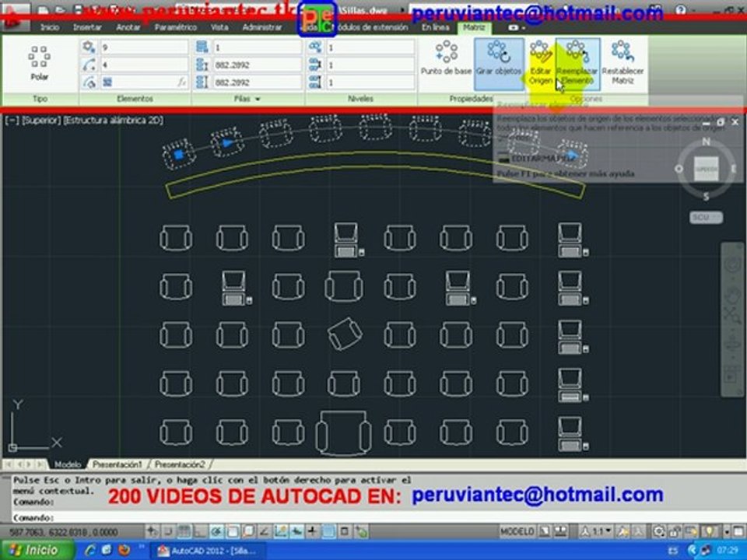Screen dimensions: 747x560
Task: Click the Filas rows count field
Action: click(x=258, y=47)
